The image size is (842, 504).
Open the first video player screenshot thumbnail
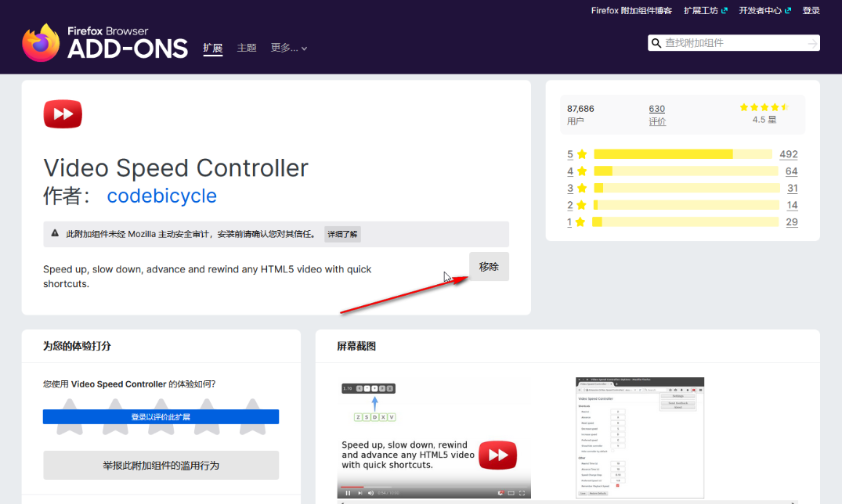tap(434, 438)
